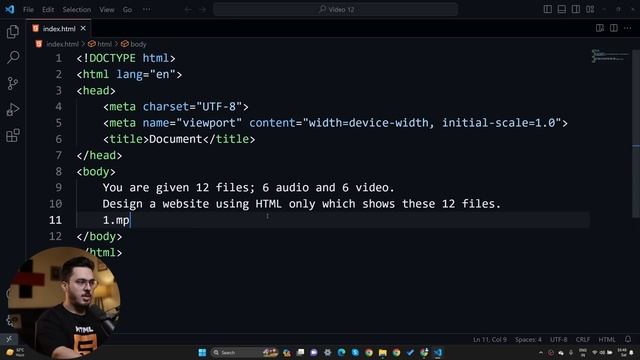Click the closing /body tag line
640x360 pixels.
click(x=99, y=236)
